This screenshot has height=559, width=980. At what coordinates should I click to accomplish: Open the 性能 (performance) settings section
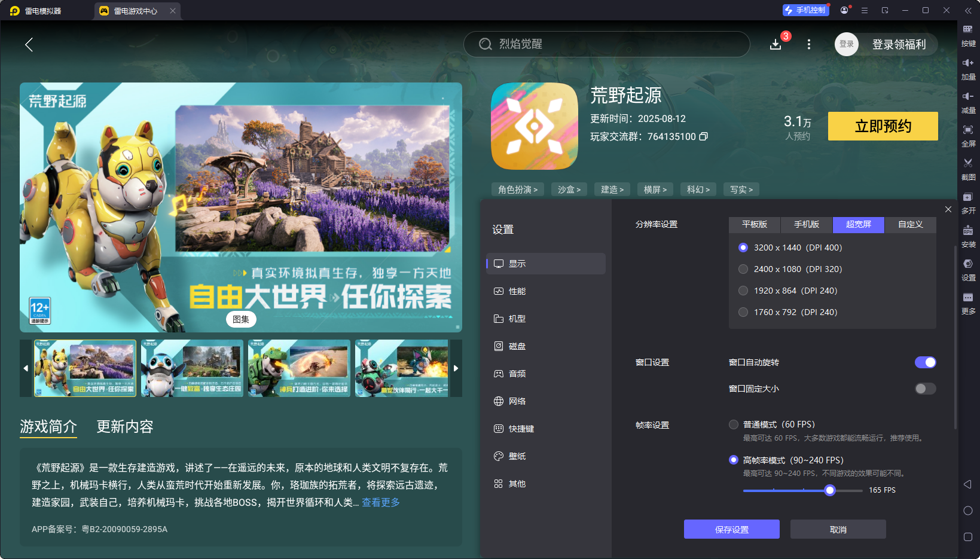pyautogui.click(x=517, y=291)
